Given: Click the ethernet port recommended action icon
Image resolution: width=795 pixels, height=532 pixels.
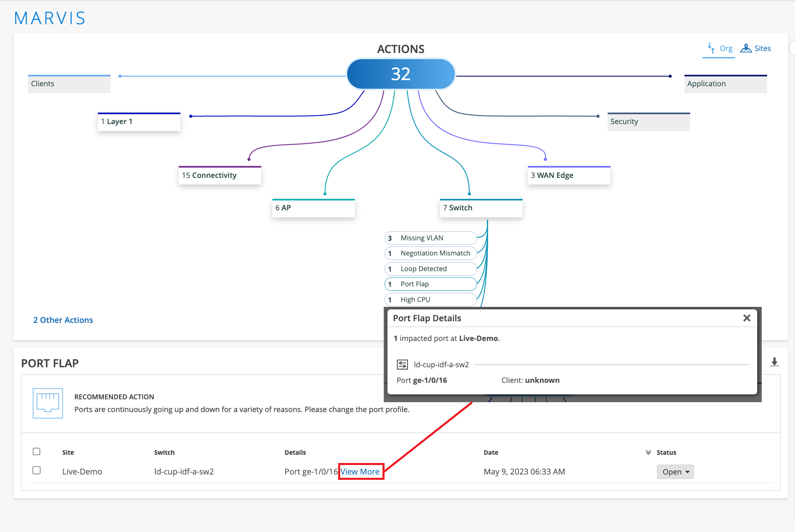Looking at the screenshot, I should click(x=48, y=403).
